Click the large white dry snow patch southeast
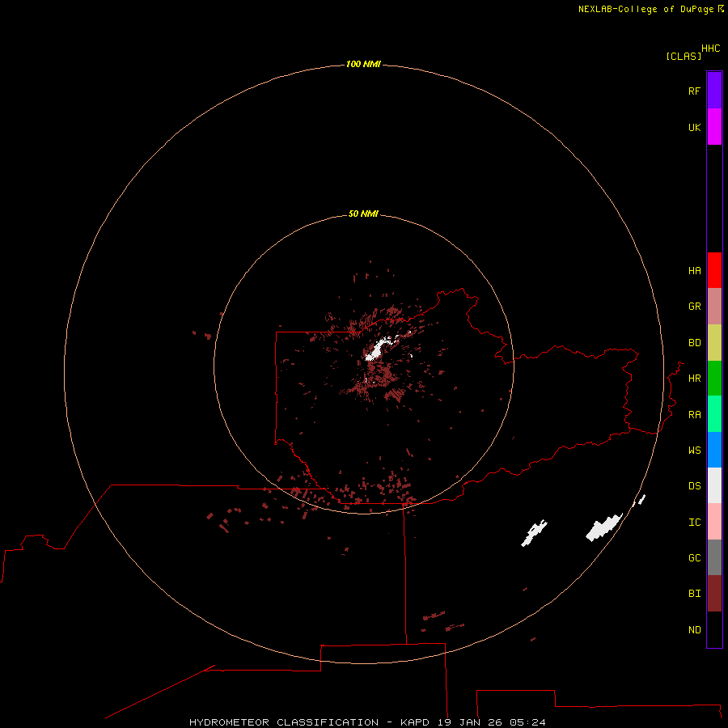Image resolution: width=728 pixels, height=728 pixels. [x=603, y=527]
